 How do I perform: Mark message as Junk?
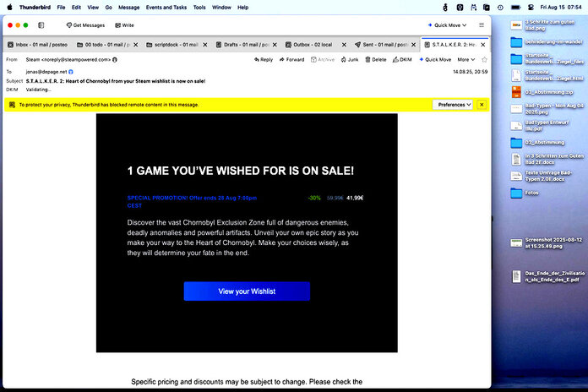tap(350, 60)
